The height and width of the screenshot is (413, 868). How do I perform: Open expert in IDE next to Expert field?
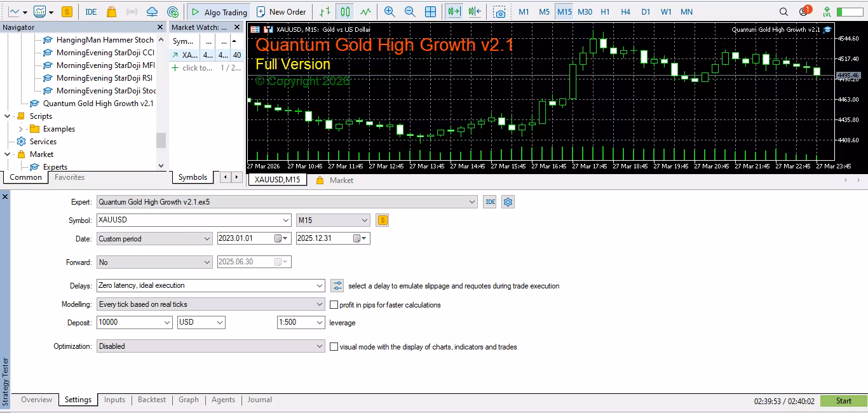coord(490,202)
